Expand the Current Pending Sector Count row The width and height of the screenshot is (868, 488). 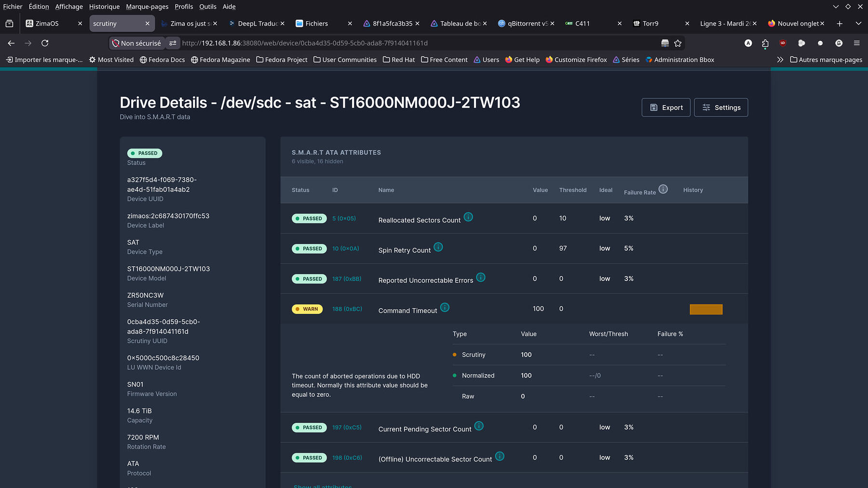(514, 427)
